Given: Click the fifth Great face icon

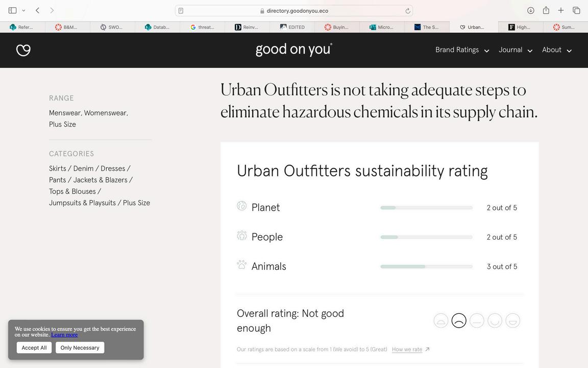Looking at the screenshot, I should (x=513, y=320).
